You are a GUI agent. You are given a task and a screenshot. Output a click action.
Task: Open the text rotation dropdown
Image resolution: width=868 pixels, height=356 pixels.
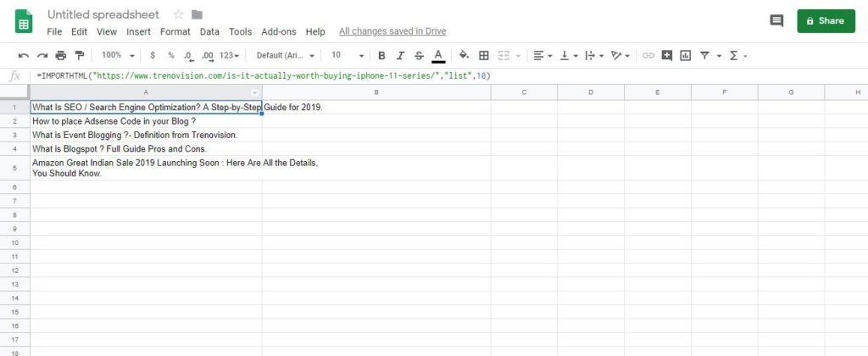620,55
